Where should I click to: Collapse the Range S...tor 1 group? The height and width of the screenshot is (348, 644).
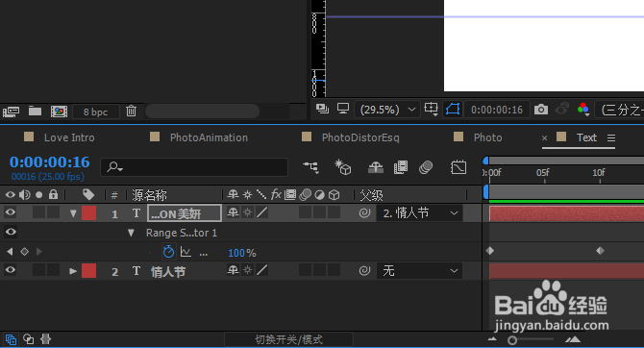point(131,233)
